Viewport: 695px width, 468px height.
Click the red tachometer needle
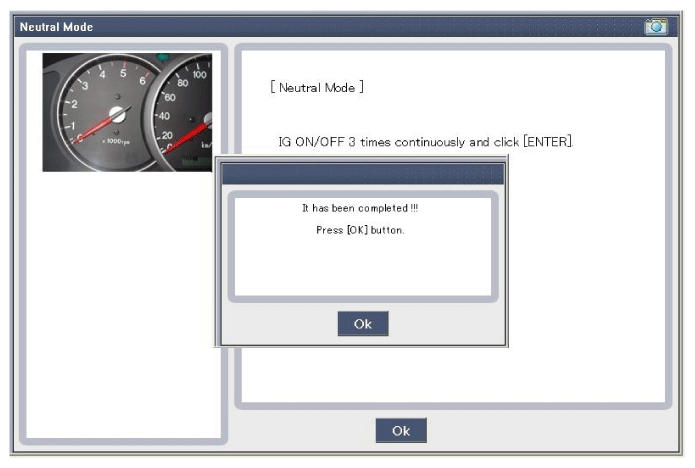(x=95, y=129)
